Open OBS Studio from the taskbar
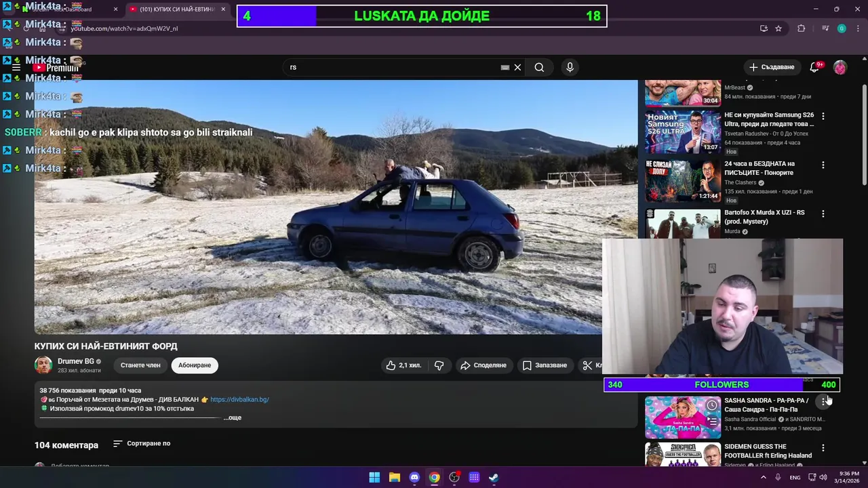868x488 pixels. click(454, 477)
